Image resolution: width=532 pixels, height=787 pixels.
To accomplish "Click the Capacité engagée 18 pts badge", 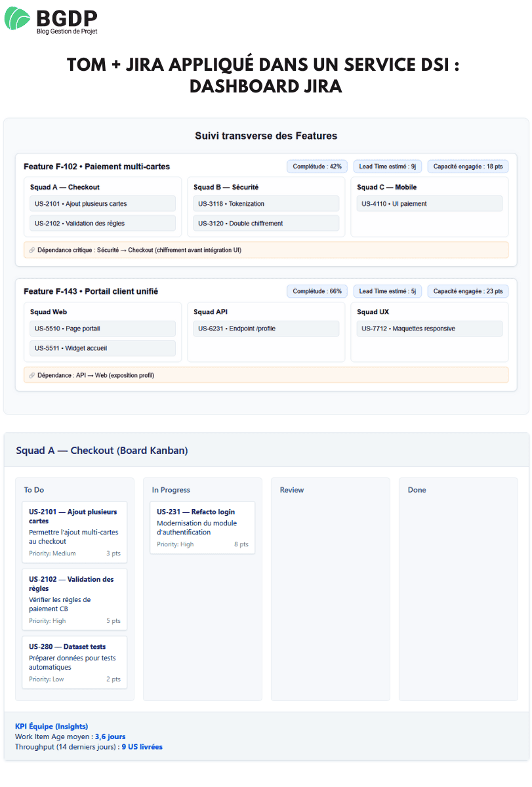I will click(468, 166).
